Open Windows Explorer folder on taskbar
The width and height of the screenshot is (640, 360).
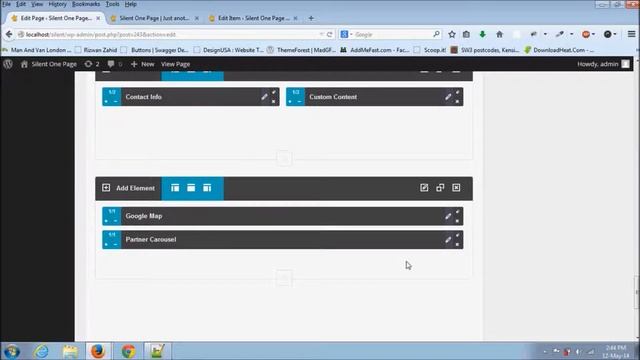pyautogui.click(x=70, y=351)
